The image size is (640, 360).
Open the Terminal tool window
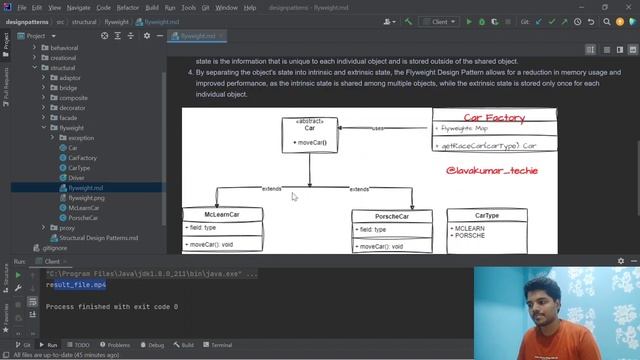coord(218,345)
